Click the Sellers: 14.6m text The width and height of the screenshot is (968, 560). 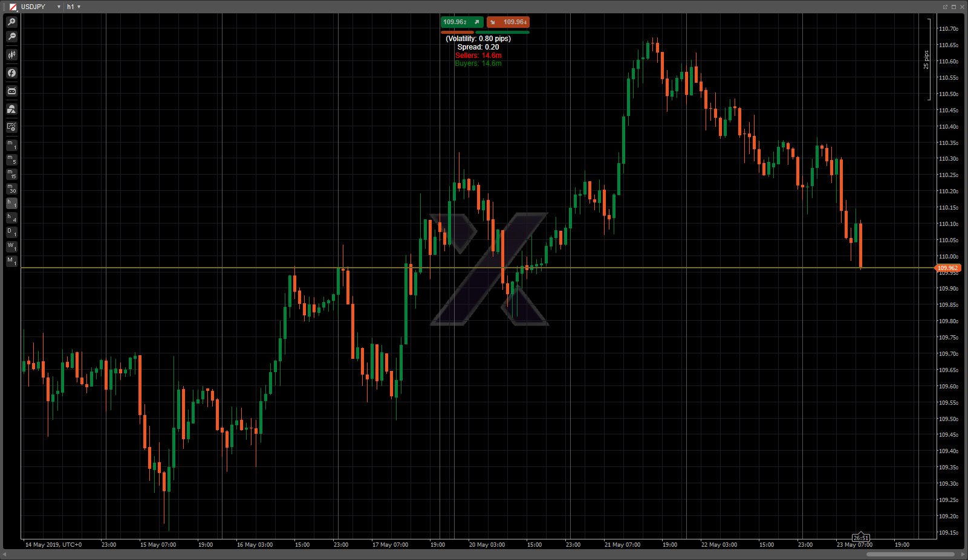tap(478, 56)
